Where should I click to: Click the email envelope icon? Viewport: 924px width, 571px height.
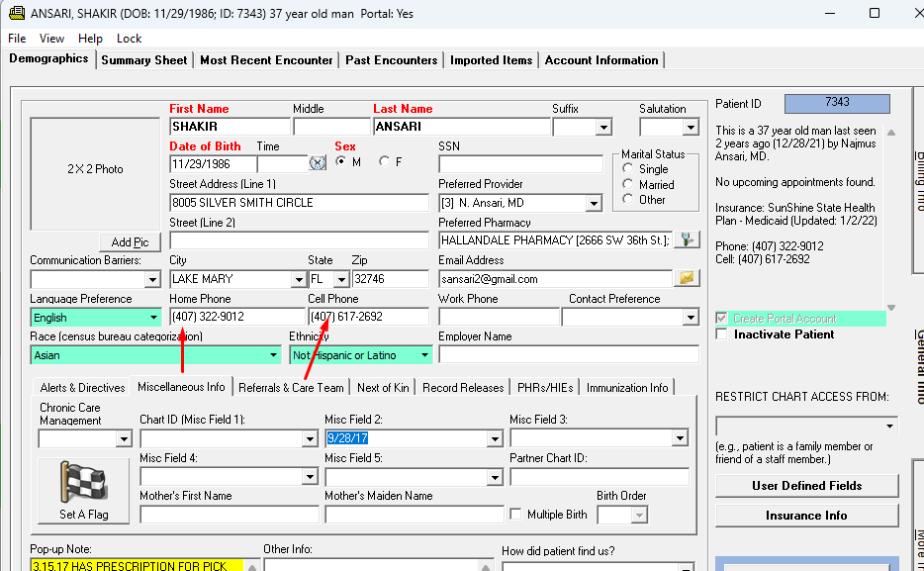pyautogui.click(x=687, y=278)
